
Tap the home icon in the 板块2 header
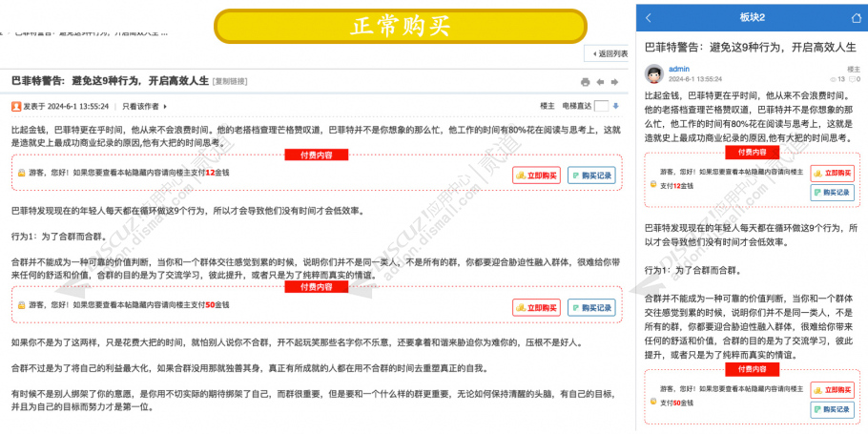tap(856, 18)
